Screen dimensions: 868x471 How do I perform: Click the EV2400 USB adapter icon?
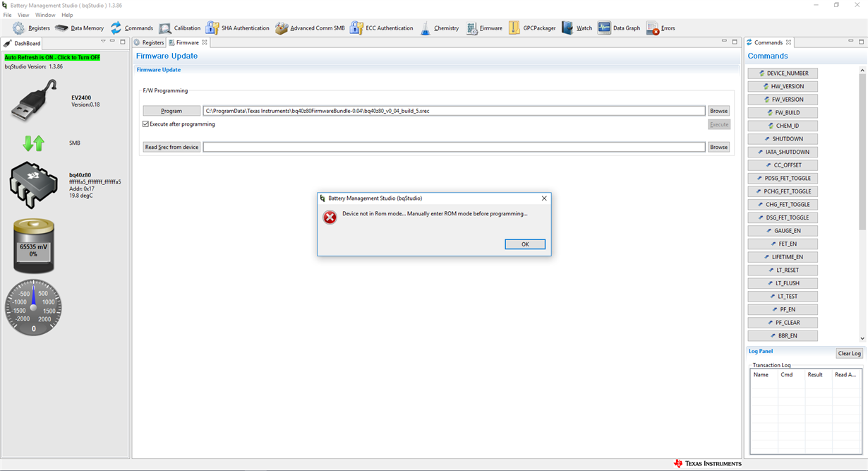point(34,100)
